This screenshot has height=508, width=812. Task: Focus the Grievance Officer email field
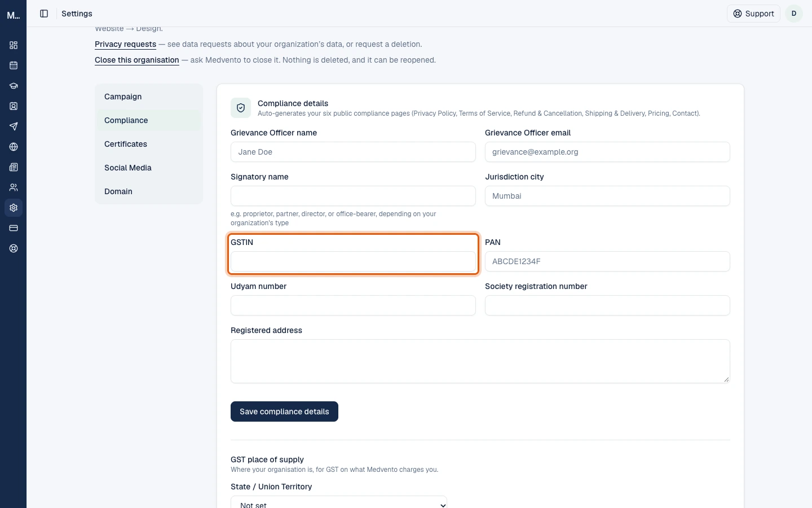pyautogui.click(x=607, y=152)
